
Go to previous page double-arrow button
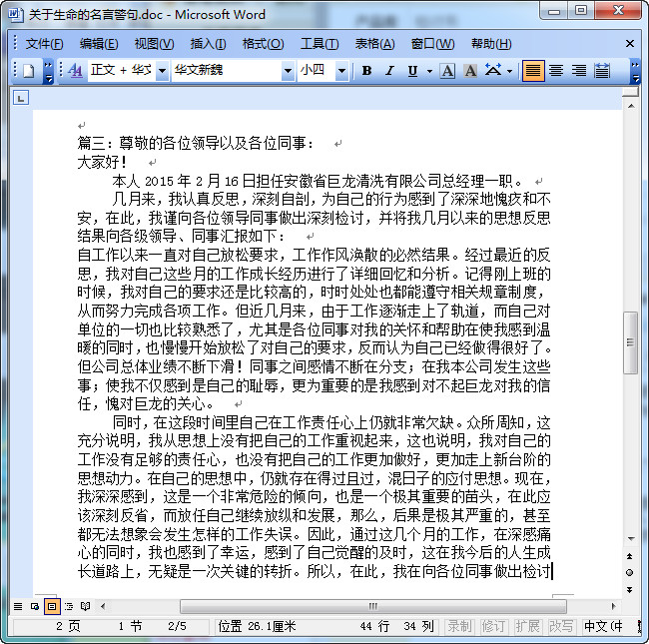tap(630, 556)
